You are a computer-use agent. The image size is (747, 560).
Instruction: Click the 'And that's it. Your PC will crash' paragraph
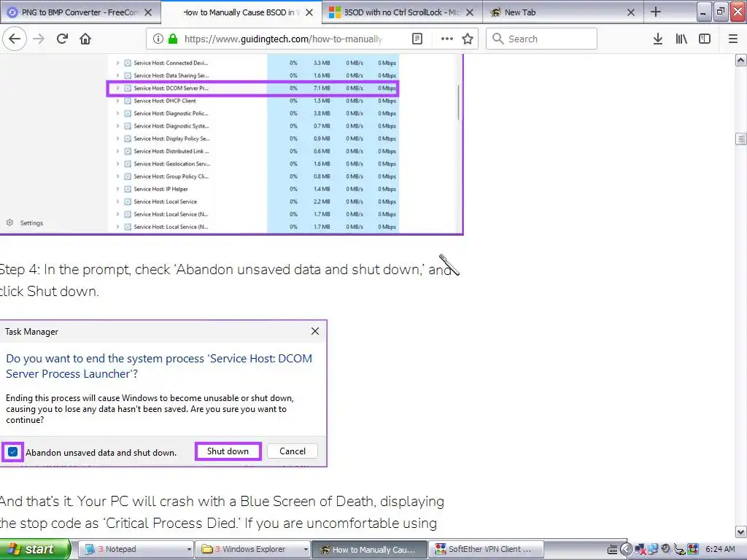[x=222, y=512]
